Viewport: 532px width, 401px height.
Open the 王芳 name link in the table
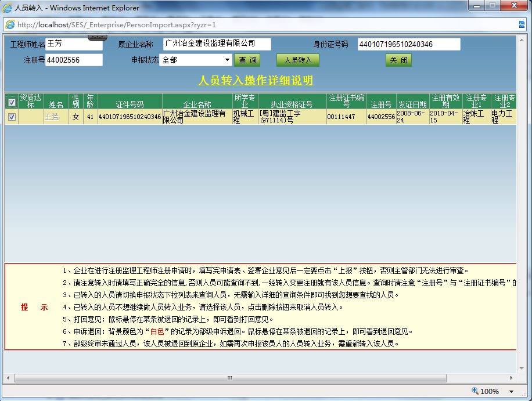[x=52, y=117]
